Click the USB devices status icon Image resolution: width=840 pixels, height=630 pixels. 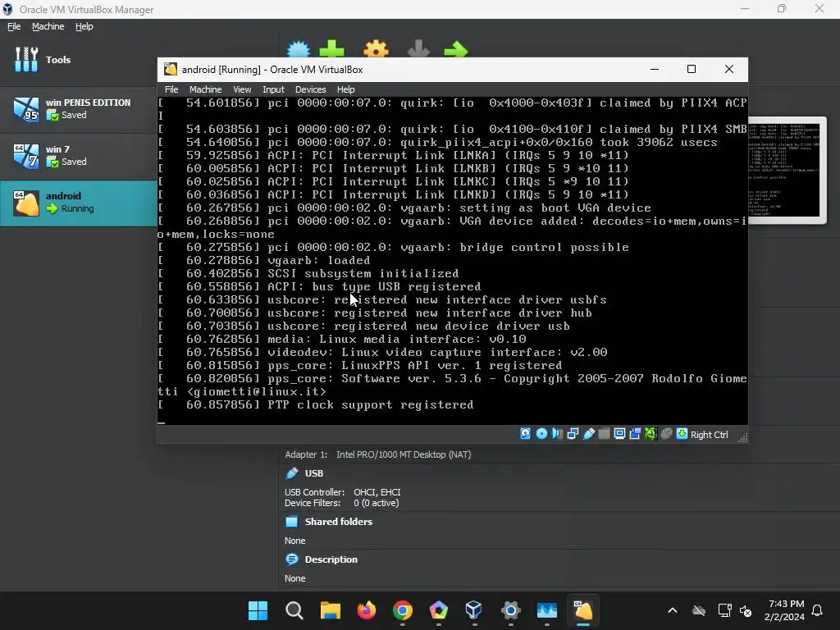tap(589, 434)
